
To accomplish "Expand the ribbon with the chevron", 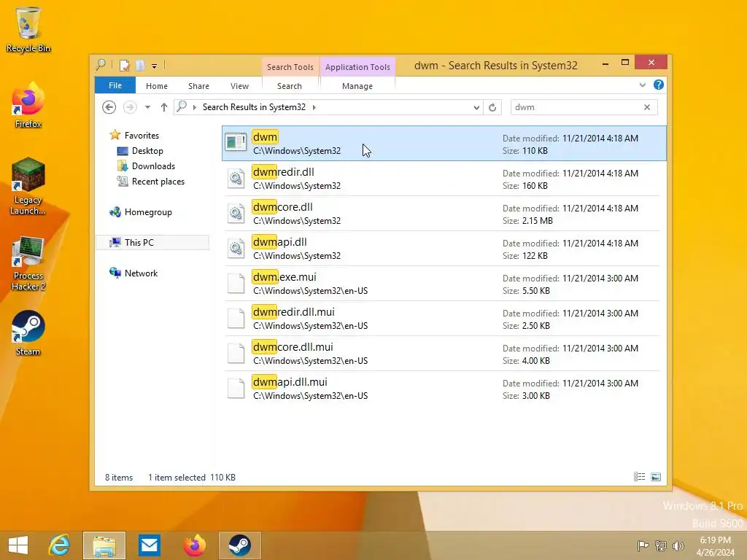I will 642,85.
